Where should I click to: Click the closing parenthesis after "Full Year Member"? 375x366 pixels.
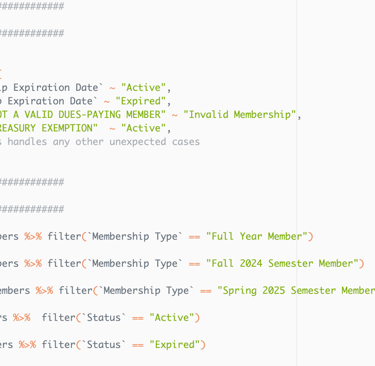point(310,236)
